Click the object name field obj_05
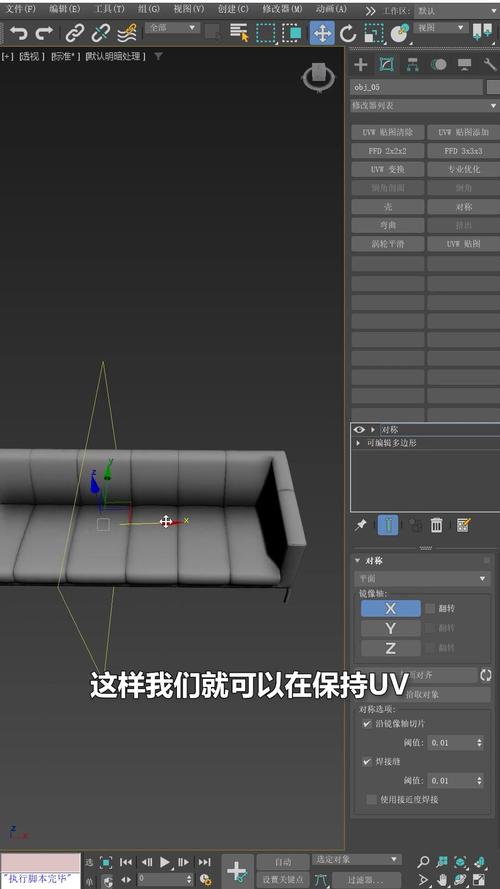 click(417, 87)
